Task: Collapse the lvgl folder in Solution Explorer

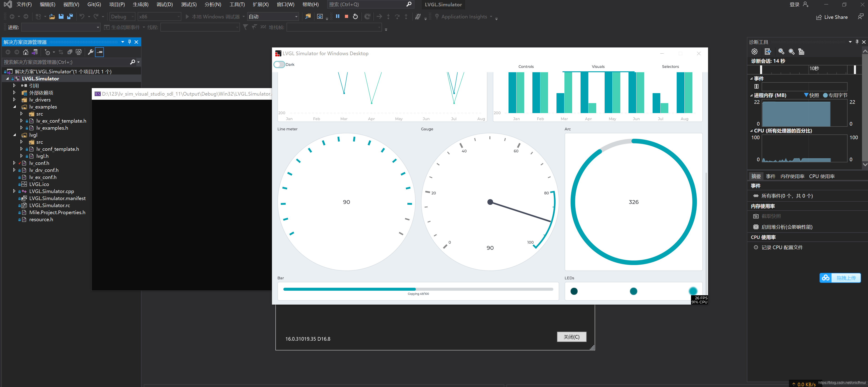Action: click(15, 135)
